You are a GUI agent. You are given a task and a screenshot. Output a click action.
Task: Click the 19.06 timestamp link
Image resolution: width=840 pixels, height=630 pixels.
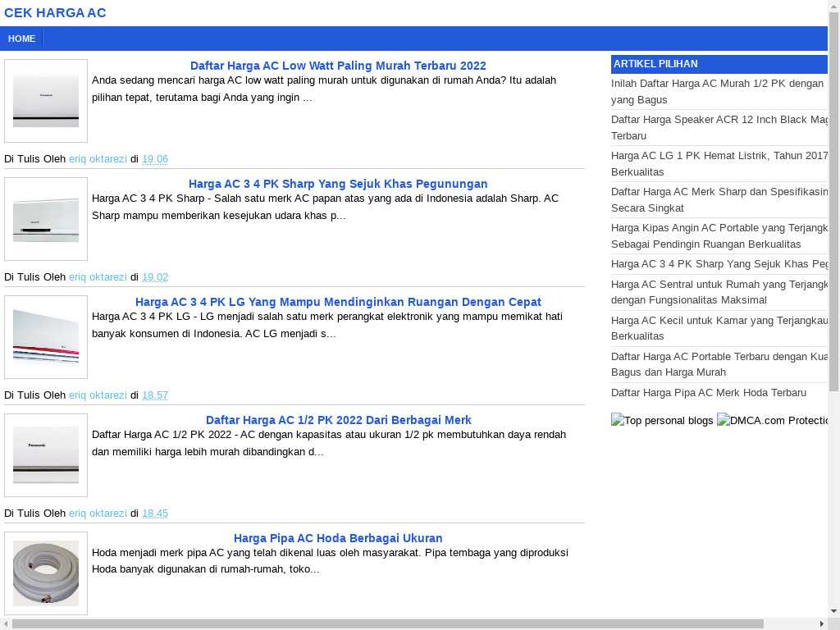coord(155,158)
